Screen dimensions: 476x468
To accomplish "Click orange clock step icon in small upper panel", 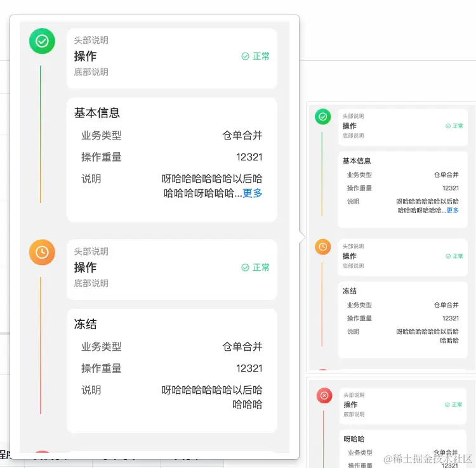I will point(322,247).
